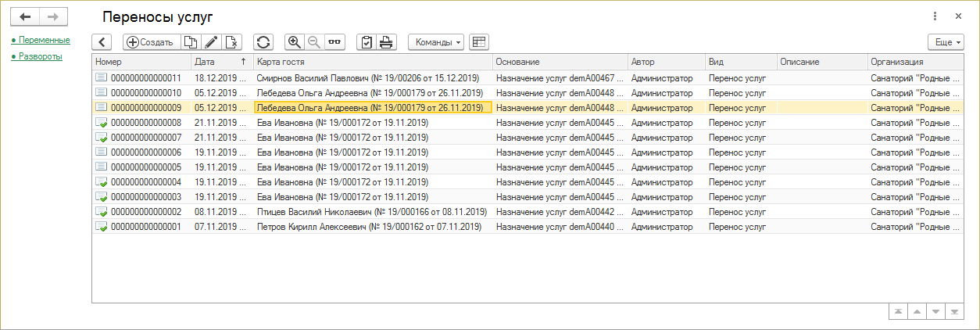Move up one page in list
Image resolution: width=980 pixels, height=330 pixels.
pyautogui.click(x=917, y=311)
